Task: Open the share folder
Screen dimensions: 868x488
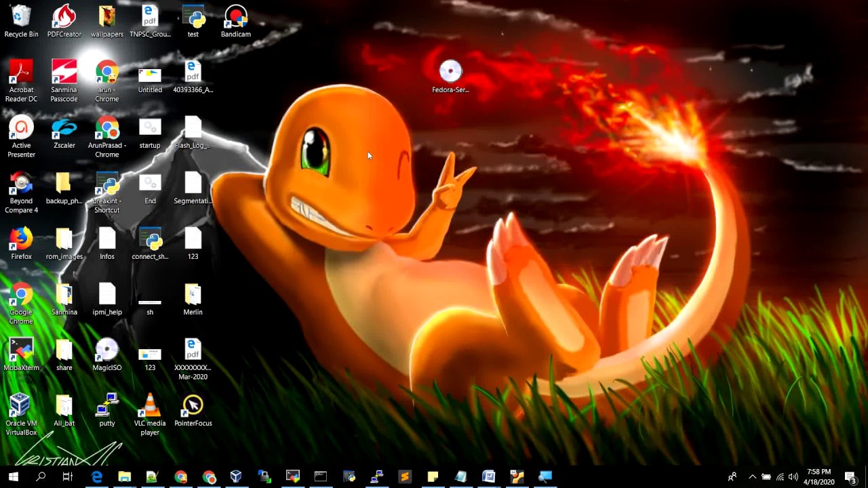Action: tap(64, 354)
